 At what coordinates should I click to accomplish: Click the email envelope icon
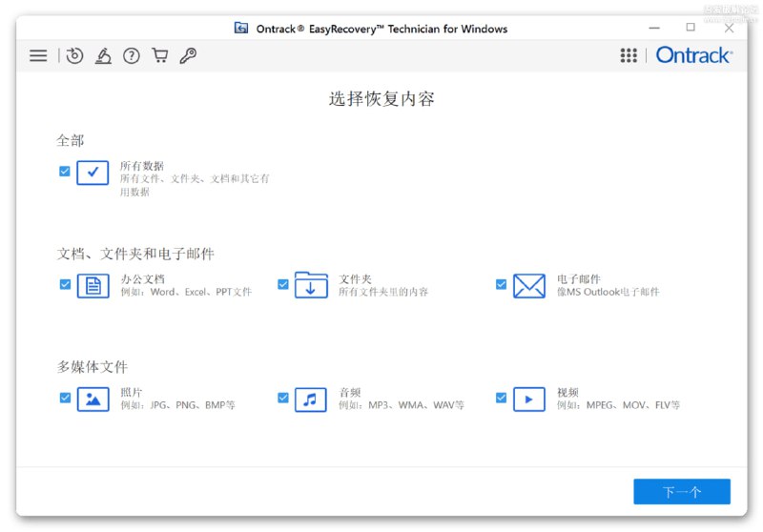pos(528,286)
